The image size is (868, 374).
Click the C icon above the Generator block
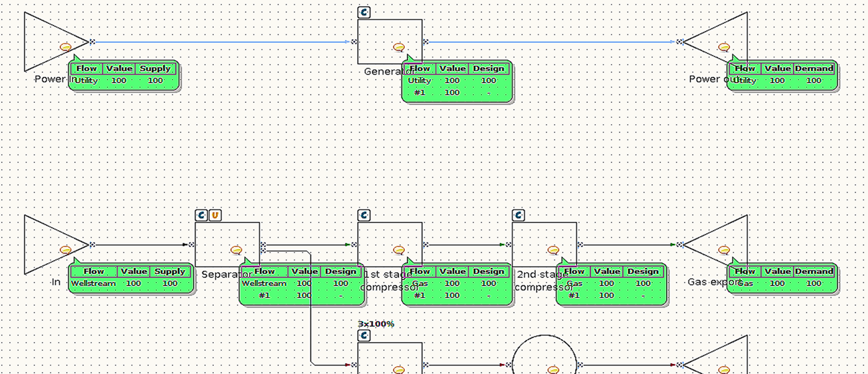pyautogui.click(x=363, y=11)
